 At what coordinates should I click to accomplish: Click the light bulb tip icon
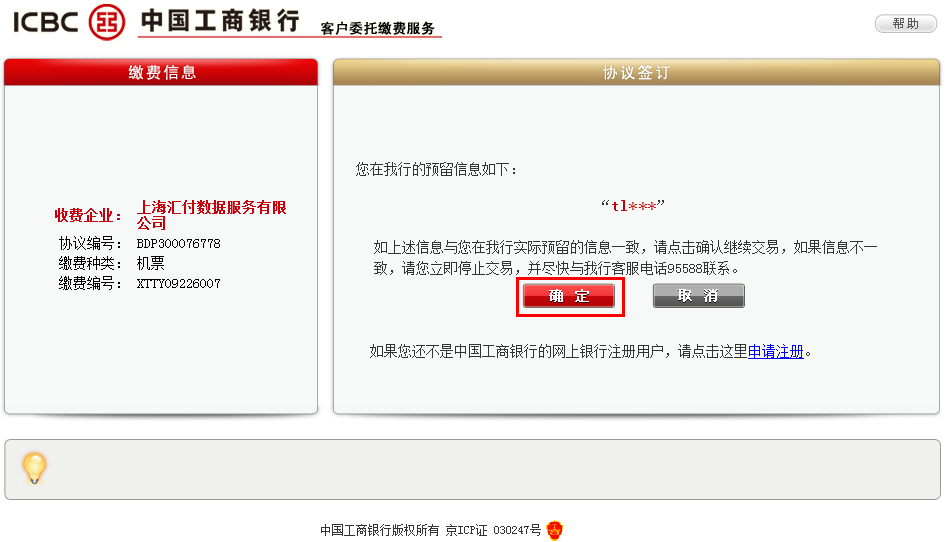34,468
